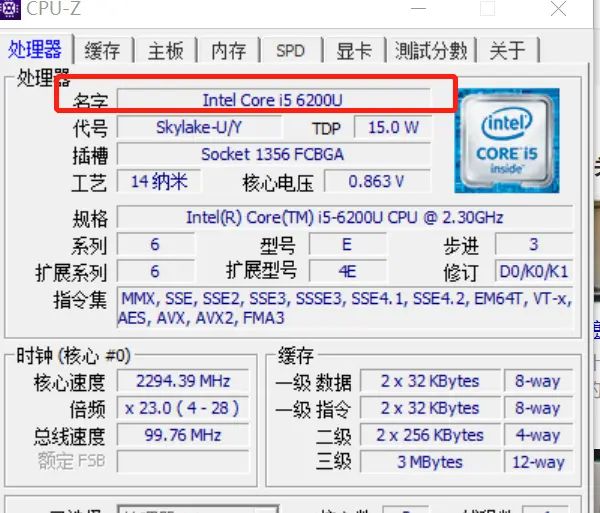Click the bus speed 99.76 MHz

[183, 435]
